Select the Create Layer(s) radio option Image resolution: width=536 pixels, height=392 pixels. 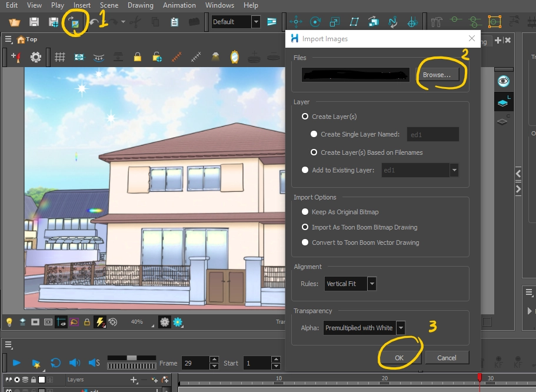(x=305, y=117)
